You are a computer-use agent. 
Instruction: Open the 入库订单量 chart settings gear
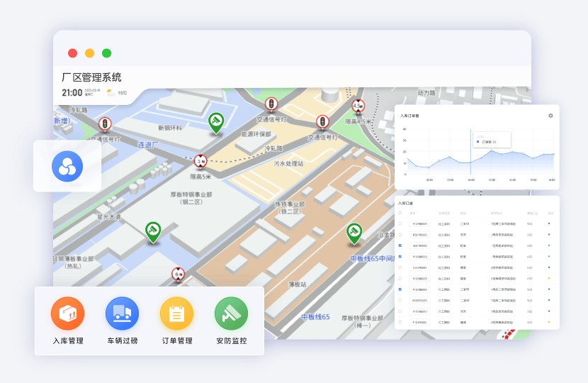tap(550, 116)
